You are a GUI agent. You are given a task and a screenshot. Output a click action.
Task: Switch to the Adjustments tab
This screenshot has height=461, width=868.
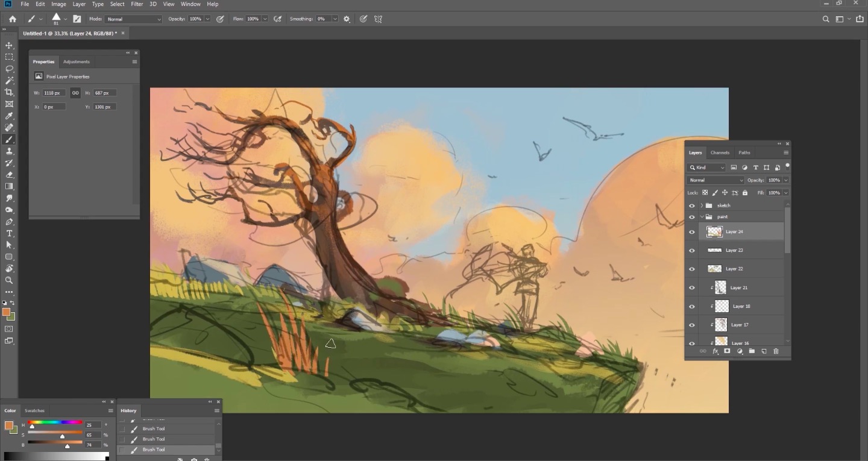click(77, 61)
